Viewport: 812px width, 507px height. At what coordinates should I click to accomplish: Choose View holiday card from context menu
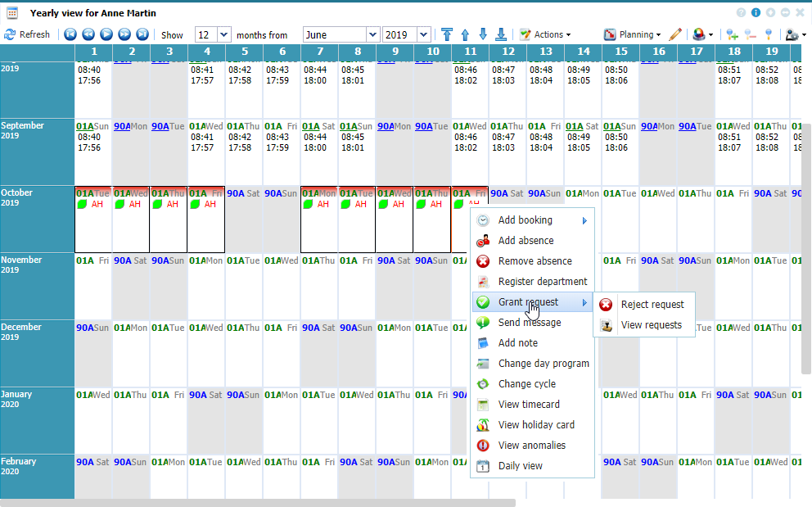[x=536, y=425]
